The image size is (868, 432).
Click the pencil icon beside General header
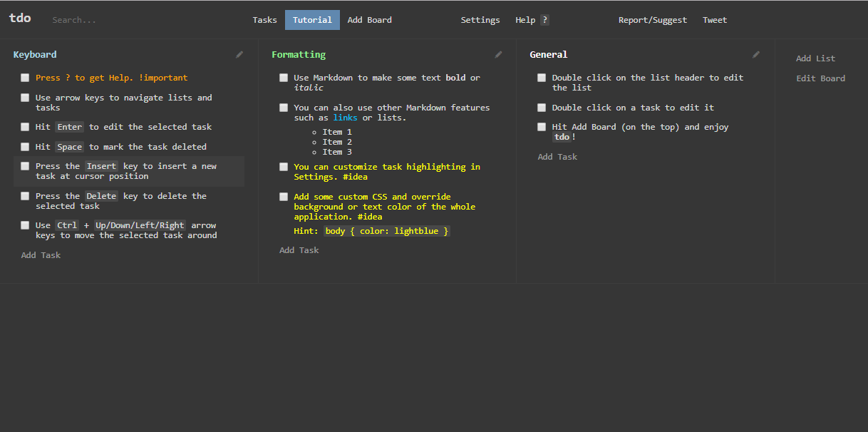coord(756,54)
